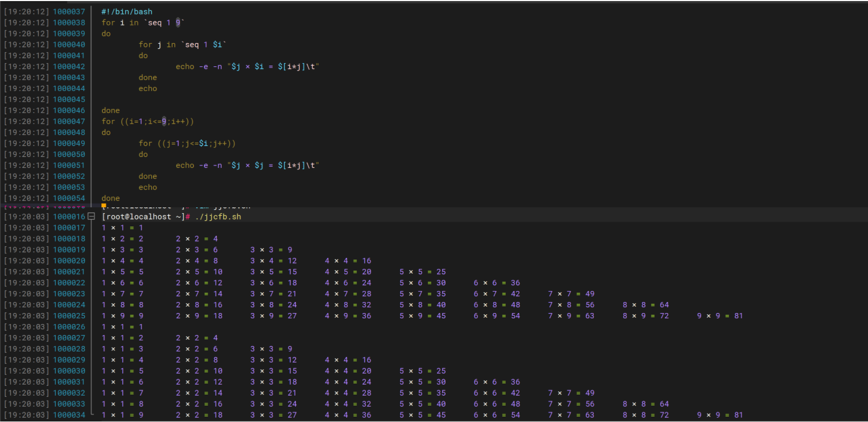Click the output "4 × 5 = 20"
Viewport: 868px width, 422px height.
348,272
